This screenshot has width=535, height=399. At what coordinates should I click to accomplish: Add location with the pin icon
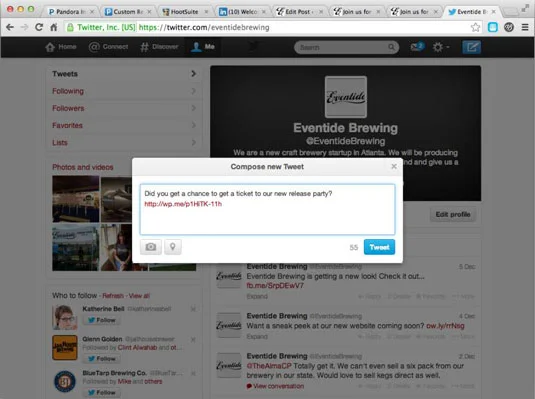pyautogui.click(x=173, y=246)
